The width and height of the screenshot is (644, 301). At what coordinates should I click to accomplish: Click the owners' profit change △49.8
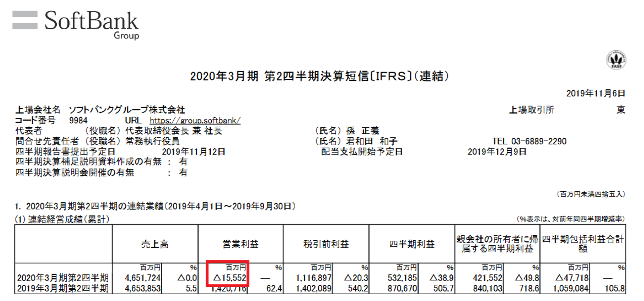point(527,278)
